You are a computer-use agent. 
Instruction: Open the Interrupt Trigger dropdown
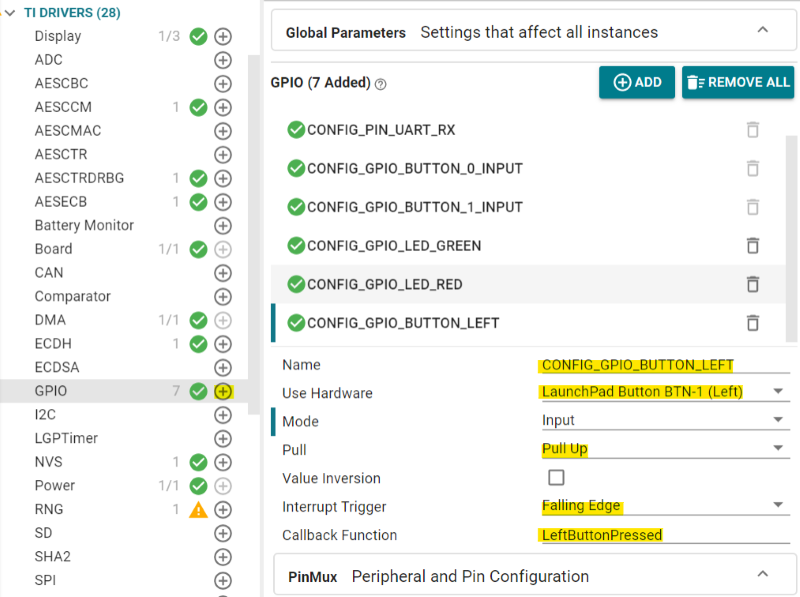point(777,506)
